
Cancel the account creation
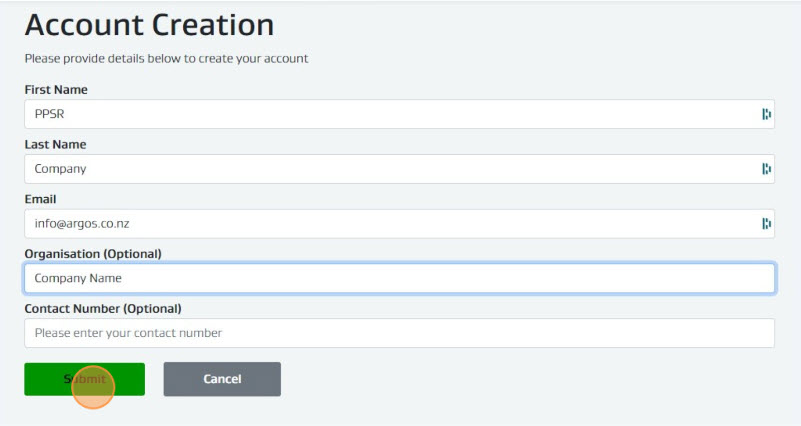(x=222, y=379)
